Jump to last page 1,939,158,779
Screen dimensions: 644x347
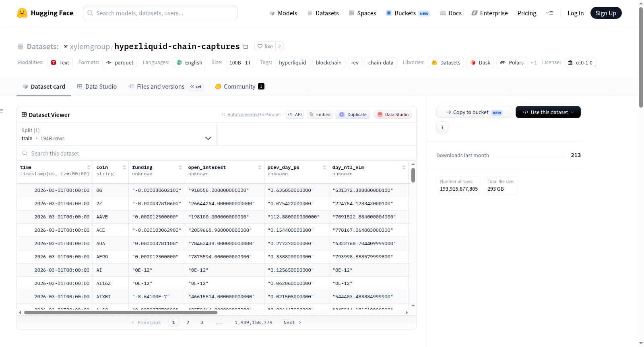254,322
